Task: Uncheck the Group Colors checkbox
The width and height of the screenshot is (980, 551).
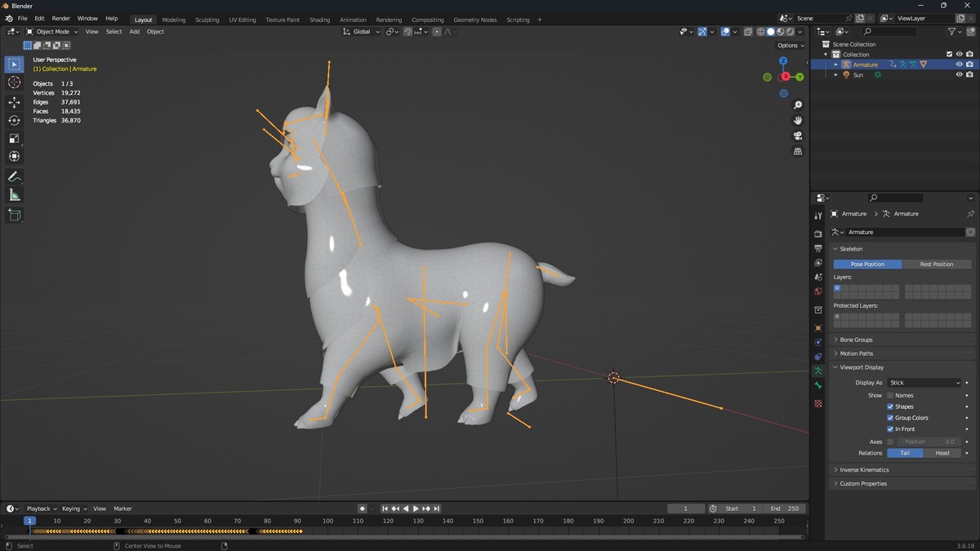Action: (x=890, y=418)
